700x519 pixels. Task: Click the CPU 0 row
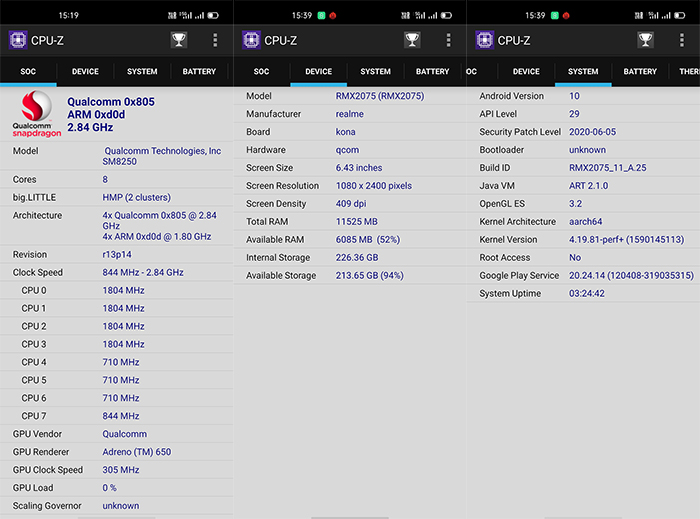coord(117,291)
